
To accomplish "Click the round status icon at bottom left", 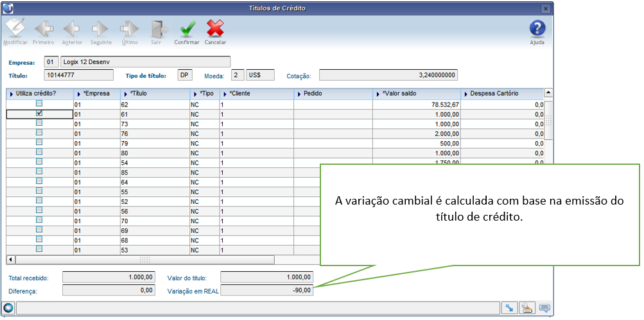I will 8,308.
